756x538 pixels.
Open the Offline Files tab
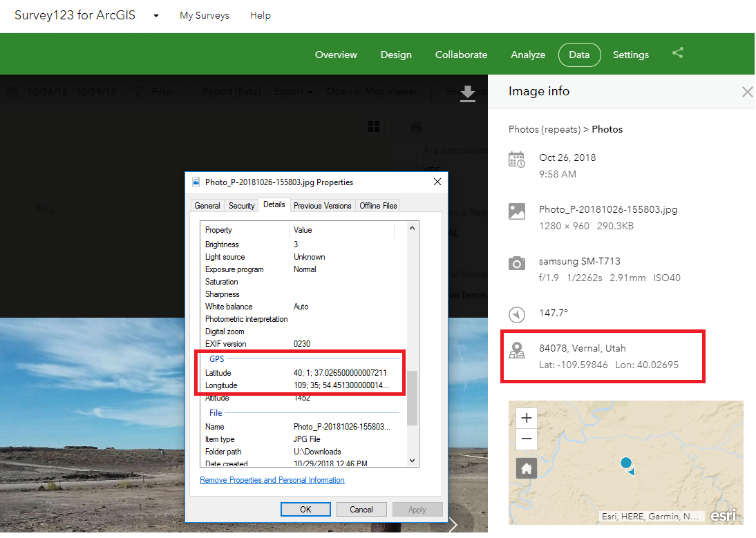click(379, 206)
